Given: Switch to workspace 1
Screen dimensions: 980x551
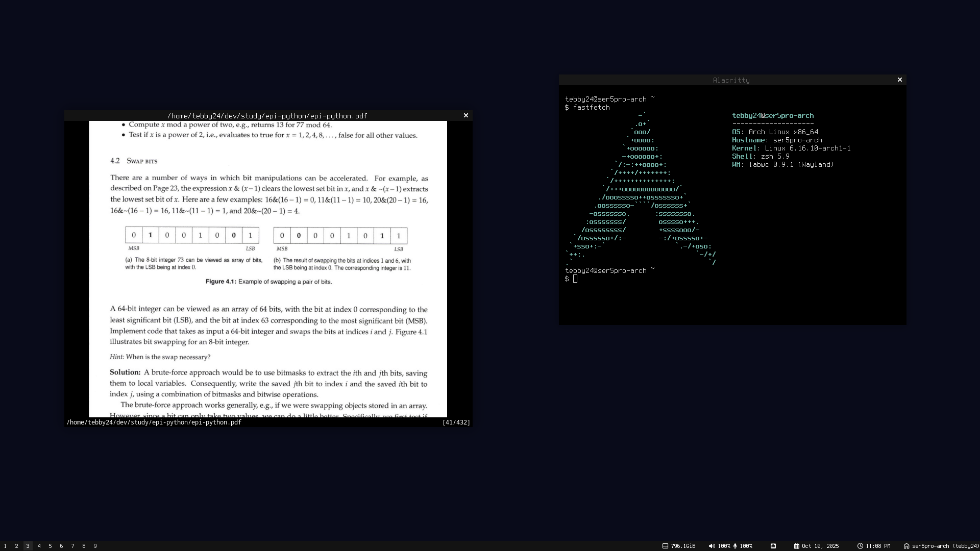Looking at the screenshot, I should [x=5, y=546].
